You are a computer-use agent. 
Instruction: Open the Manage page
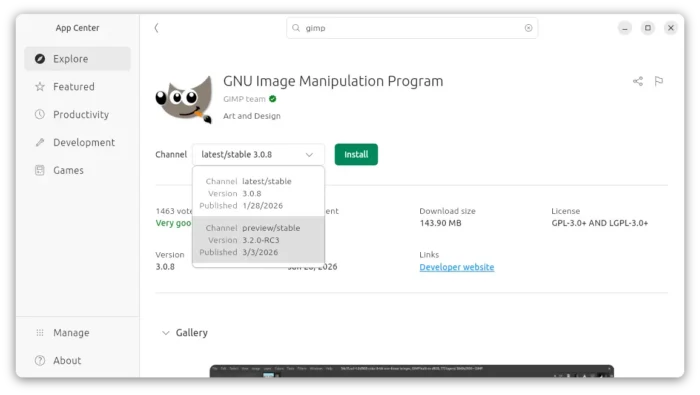tap(78, 333)
